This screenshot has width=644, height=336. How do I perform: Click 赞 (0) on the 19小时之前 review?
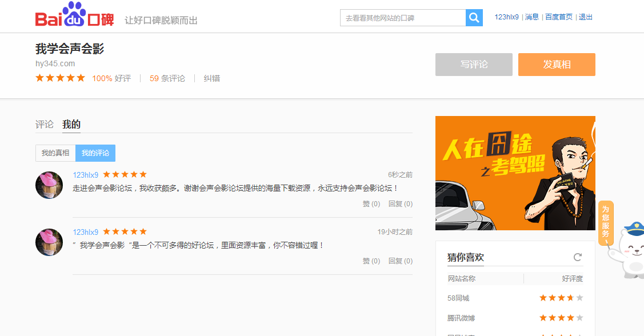[x=371, y=261]
